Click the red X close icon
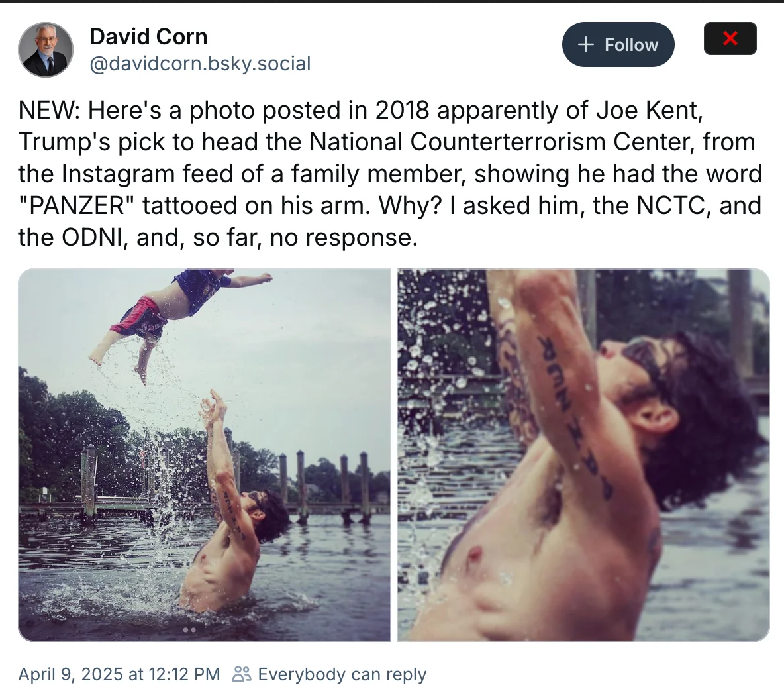This screenshot has height=689, width=784. (x=730, y=38)
